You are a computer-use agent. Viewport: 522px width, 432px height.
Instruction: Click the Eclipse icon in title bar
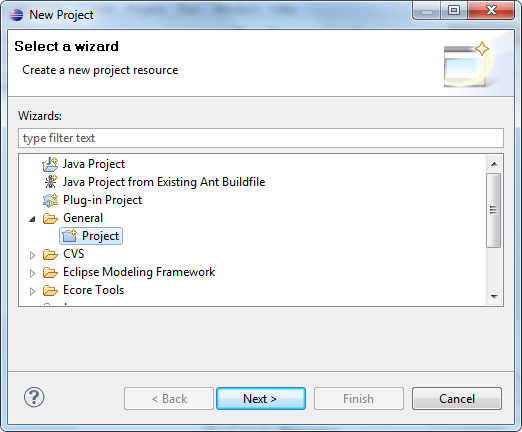coord(16,15)
